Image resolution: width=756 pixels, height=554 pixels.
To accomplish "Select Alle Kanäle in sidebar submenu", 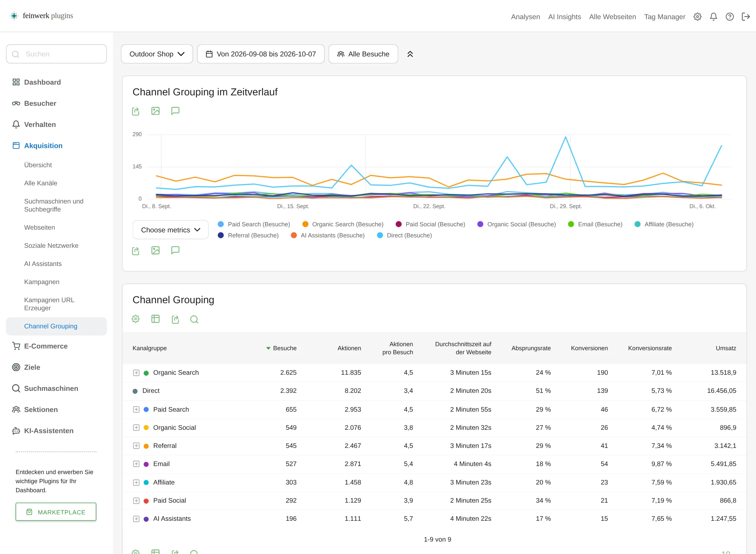I will (x=41, y=183).
